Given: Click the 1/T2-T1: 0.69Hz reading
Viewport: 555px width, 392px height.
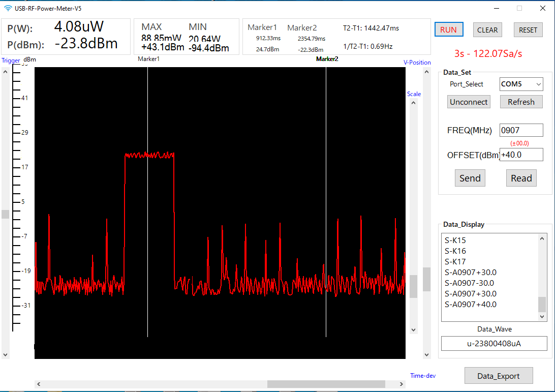Looking at the screenshot, I should (x=368, y=46).
